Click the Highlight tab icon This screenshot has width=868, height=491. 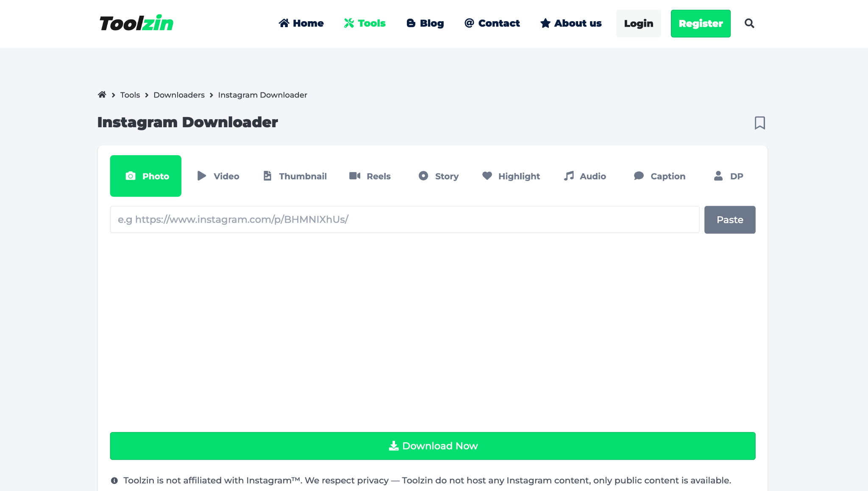click(x=511, y=176)
